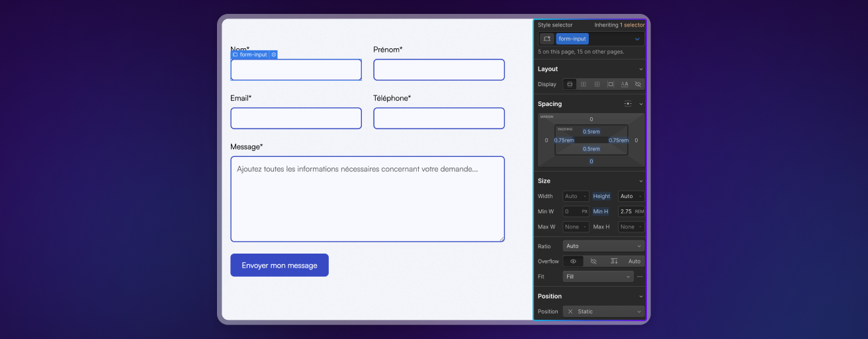Open the Fit dropdown set to Fill

598,276
